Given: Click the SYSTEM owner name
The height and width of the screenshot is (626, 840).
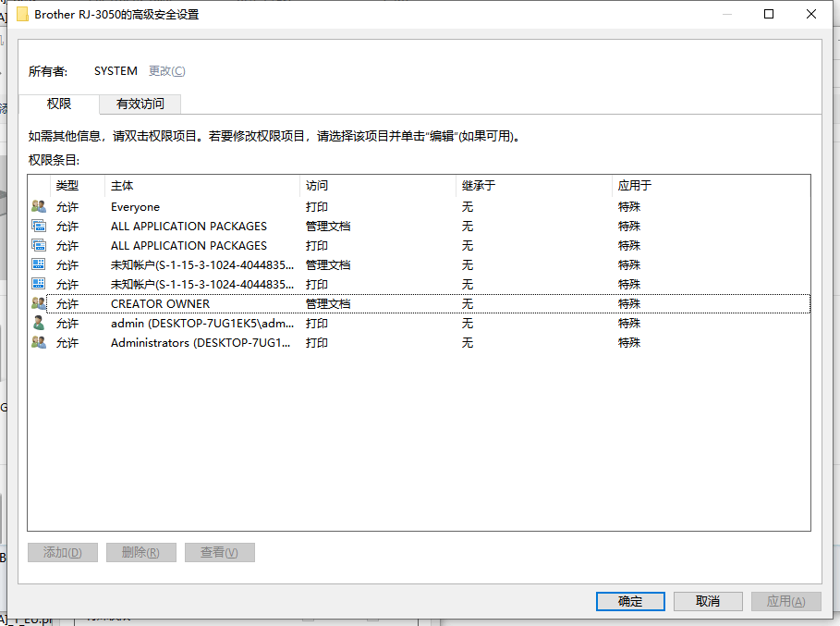Looking at the screenshot, I should click(x=116, y=71).
